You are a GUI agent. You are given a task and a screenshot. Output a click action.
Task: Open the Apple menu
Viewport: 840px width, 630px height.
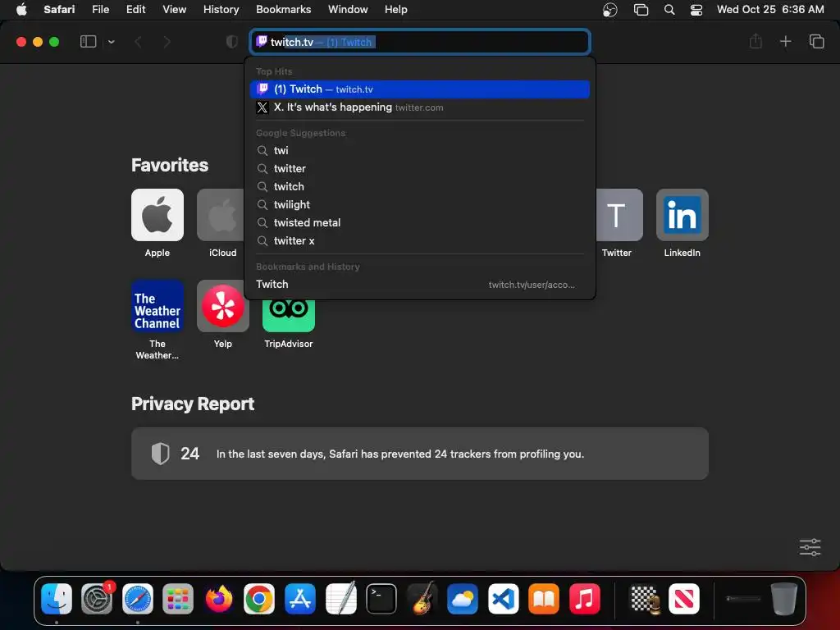point(21,10)
